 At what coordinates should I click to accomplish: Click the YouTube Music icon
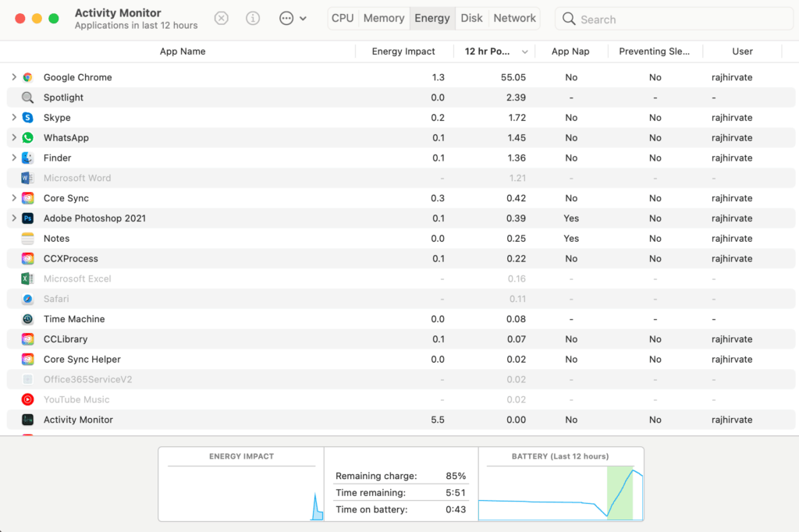pos(27,399)
